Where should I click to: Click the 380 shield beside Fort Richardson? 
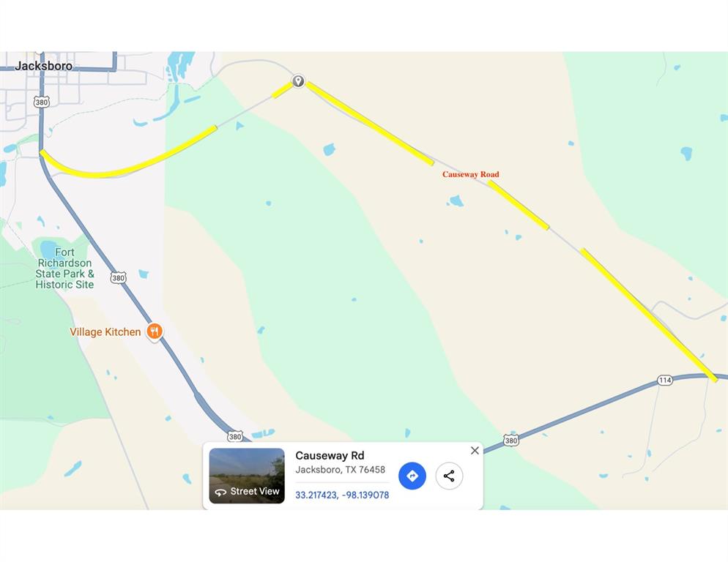tap(118, 278)
